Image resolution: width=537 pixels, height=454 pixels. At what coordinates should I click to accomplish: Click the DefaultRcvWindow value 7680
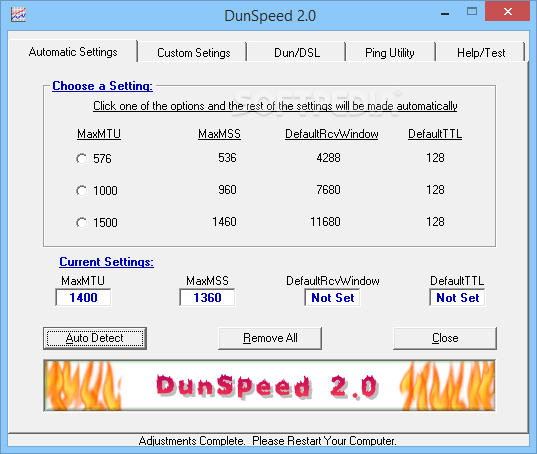pos(328,190)
